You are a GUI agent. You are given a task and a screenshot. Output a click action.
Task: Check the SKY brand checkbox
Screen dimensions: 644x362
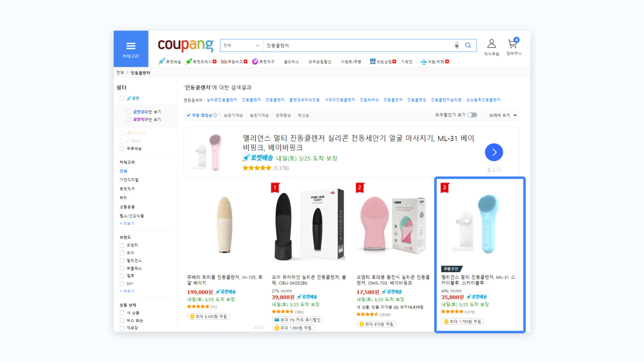[122, 284]
